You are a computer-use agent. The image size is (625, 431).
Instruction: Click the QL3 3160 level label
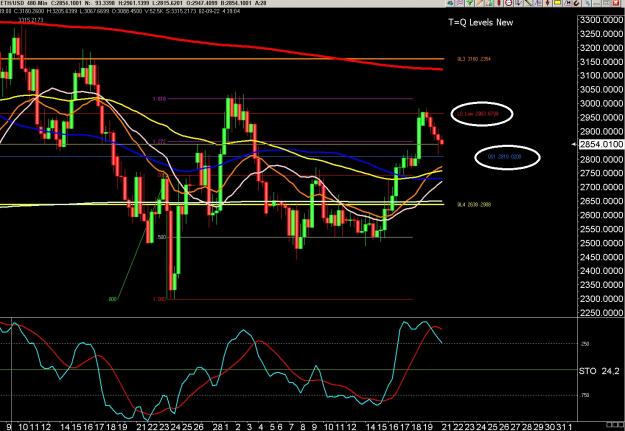pyautogui.click(x=474, y=59)
